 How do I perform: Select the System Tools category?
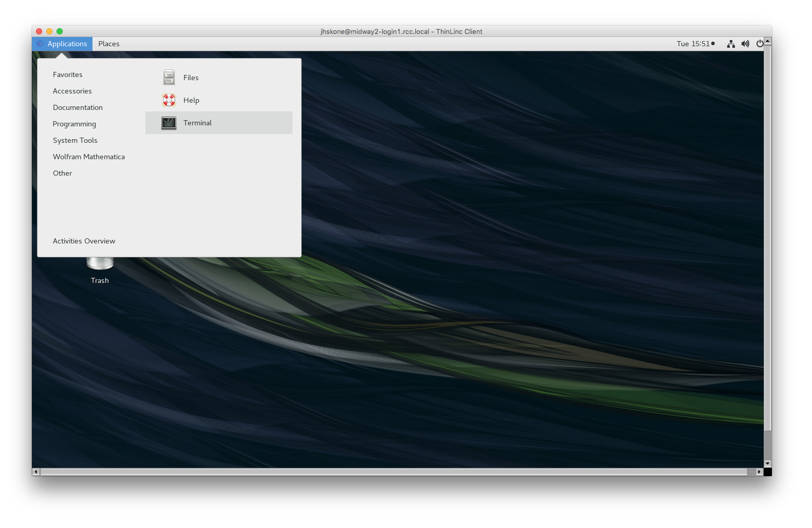[75, 140]
